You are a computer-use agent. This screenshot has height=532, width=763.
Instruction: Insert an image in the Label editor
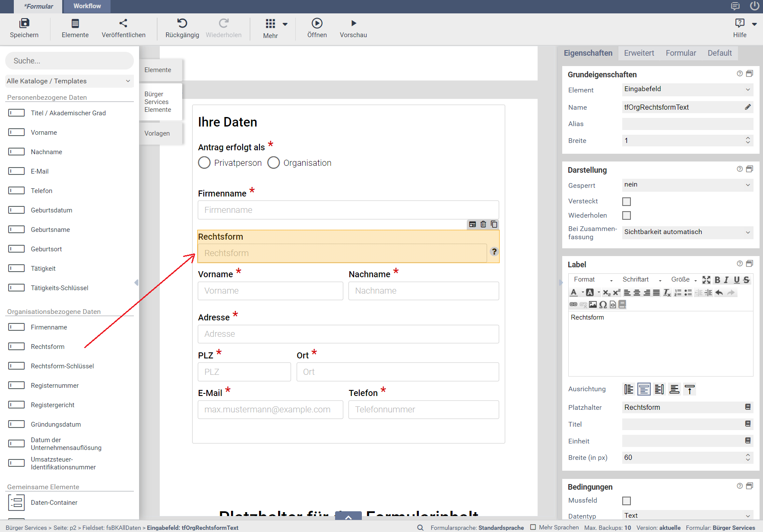pyautogui.click(x=593, y=304)
